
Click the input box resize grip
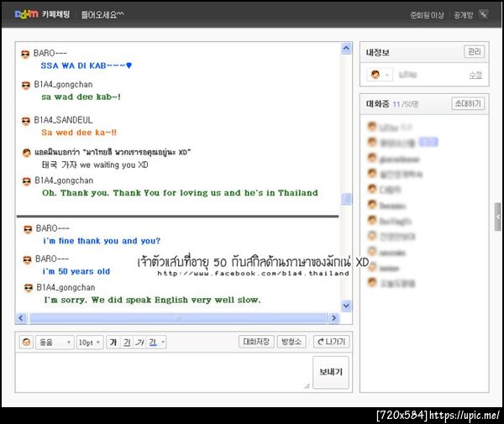point(307,386)
